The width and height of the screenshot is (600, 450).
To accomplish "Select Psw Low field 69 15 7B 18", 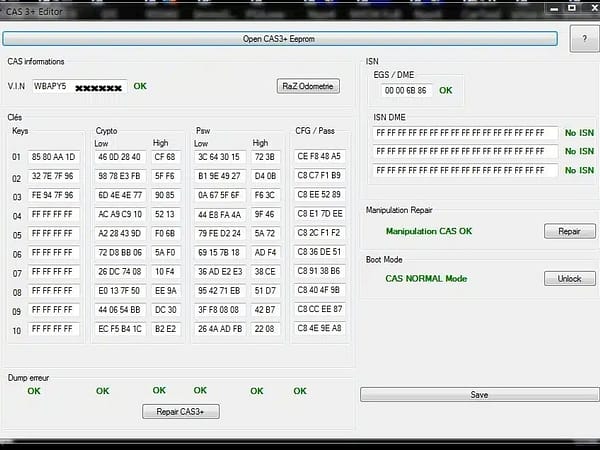I will coord(220,253).
